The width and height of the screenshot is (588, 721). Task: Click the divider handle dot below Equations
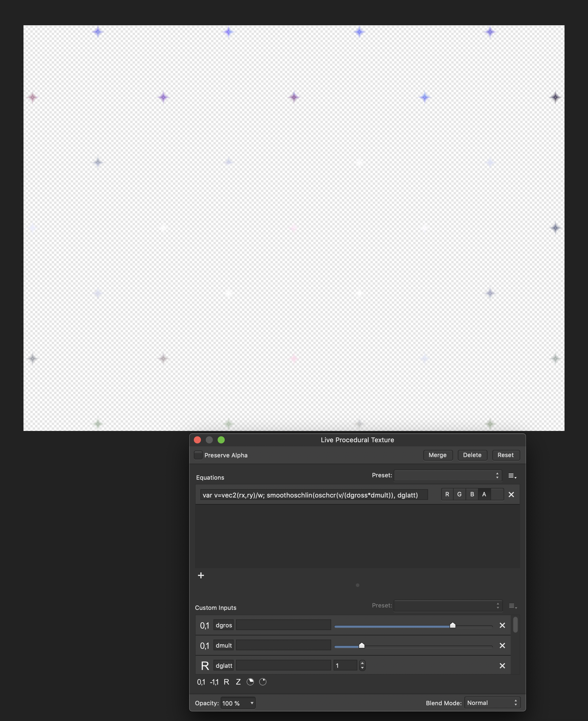tap(357, 585)
